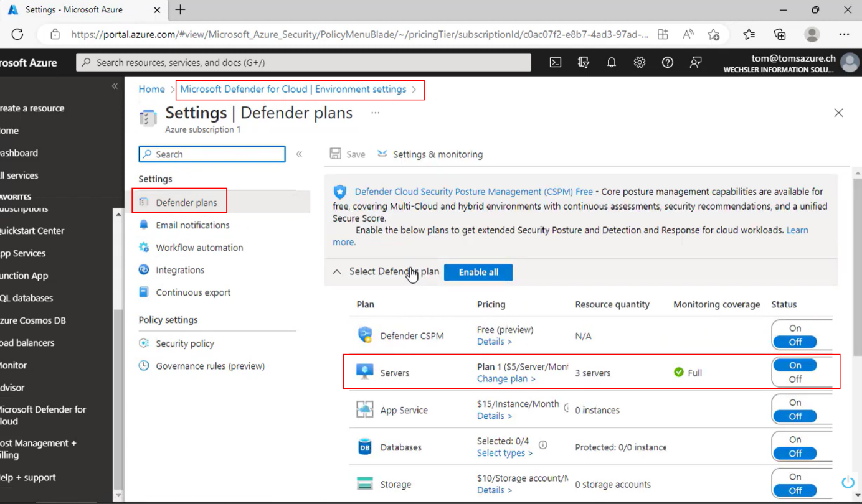Click Change plan link for Servers
Viewport: 862px width, 504px height.
point(506,378)
